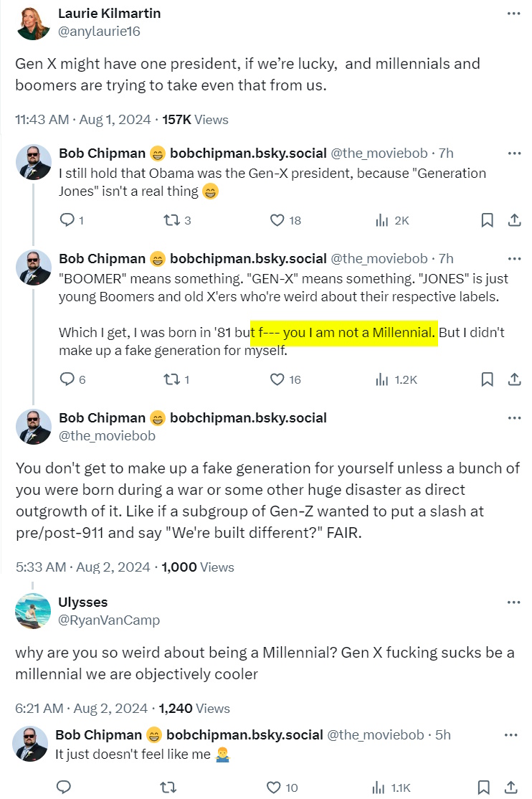Screen dimensions: 532x799
Task: Open the @RyanVanCamp profile link
Action: point(108,620)
